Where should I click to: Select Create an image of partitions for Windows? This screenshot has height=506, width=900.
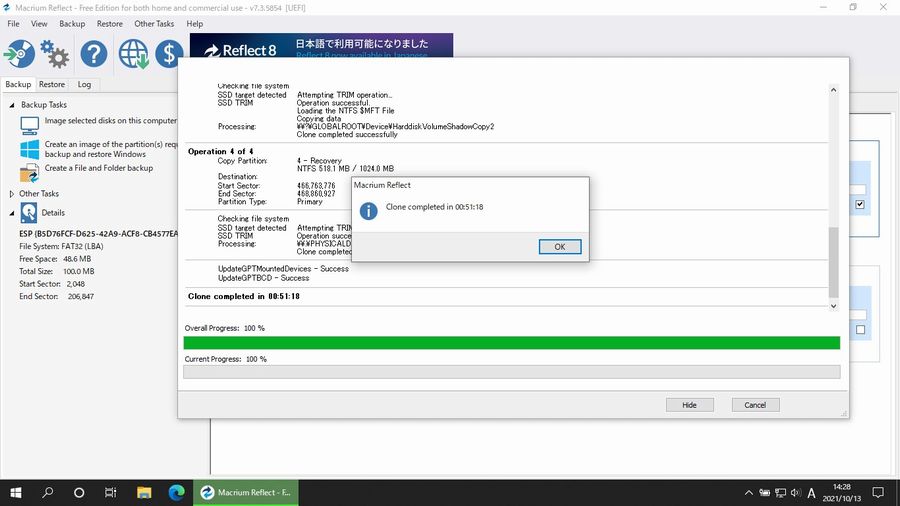coord(111,149)
